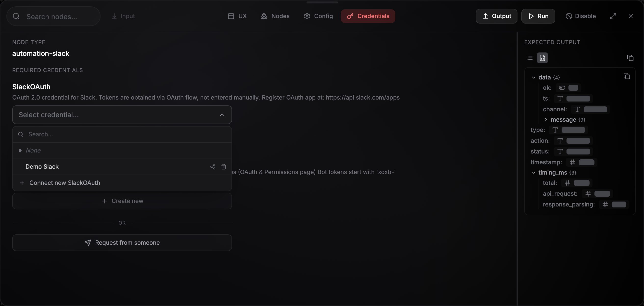Click text type icon beside type
The height and width of the screenshot is (306, 644).
click(555, 130)
